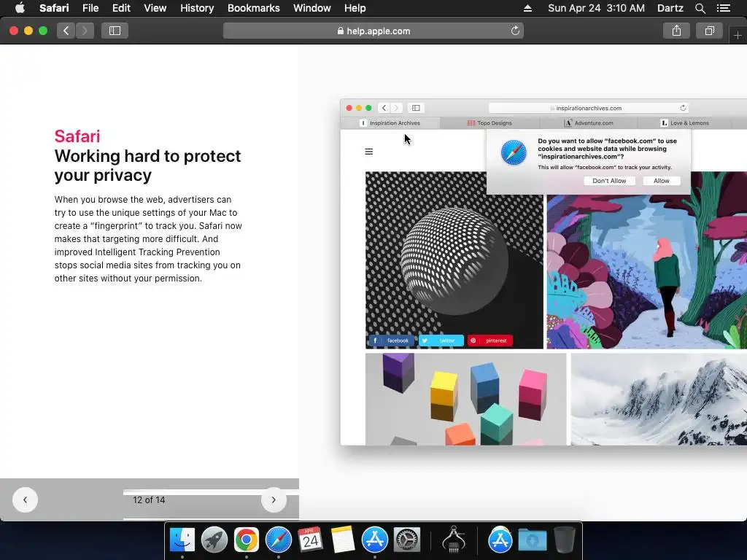Go back to the previous page

[x=66, y=31]
